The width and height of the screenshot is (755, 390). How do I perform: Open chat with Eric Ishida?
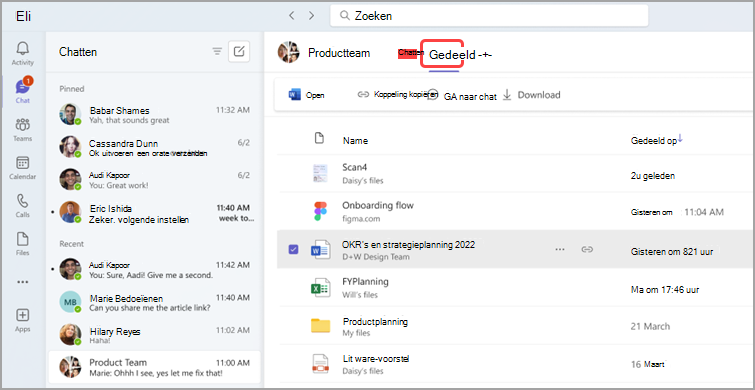(x=155, y=213)
